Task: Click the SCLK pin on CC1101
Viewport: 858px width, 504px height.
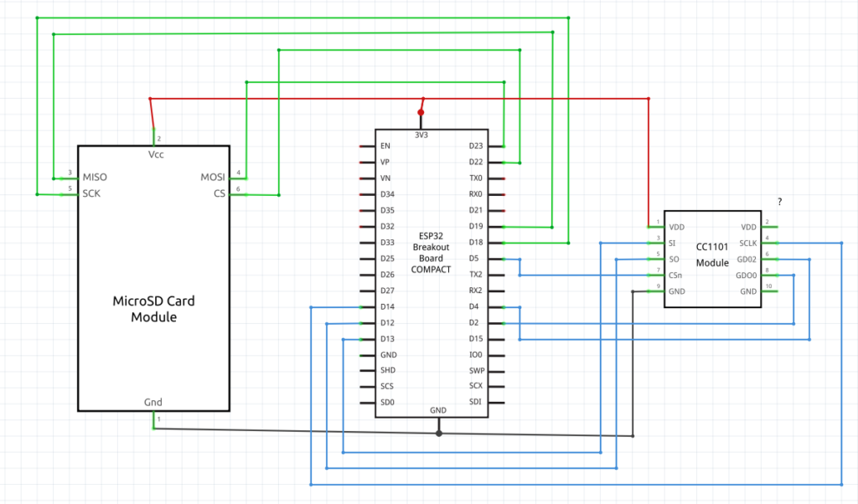Action: pos(748,244)
